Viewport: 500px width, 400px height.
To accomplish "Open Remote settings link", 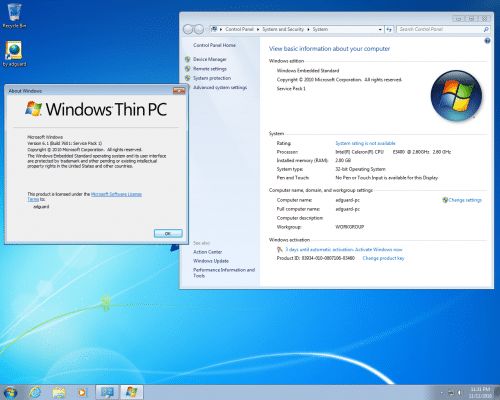I will (210, 69).
